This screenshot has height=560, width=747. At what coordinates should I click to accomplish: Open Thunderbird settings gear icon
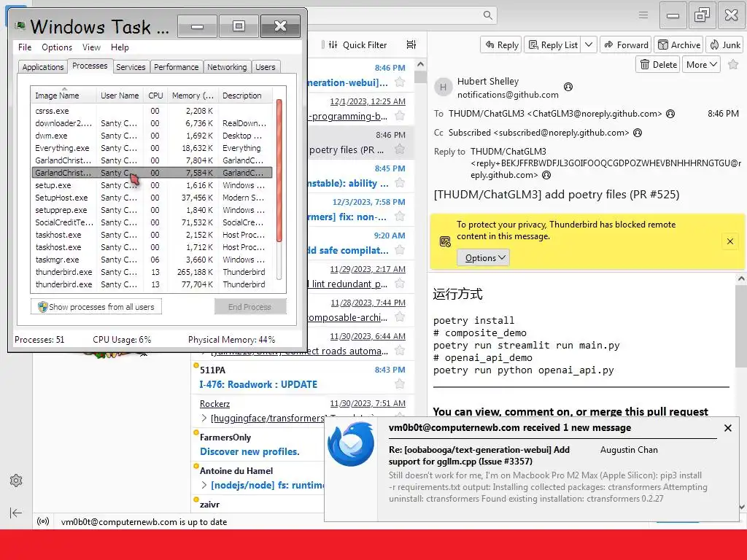tap(16, 481)
